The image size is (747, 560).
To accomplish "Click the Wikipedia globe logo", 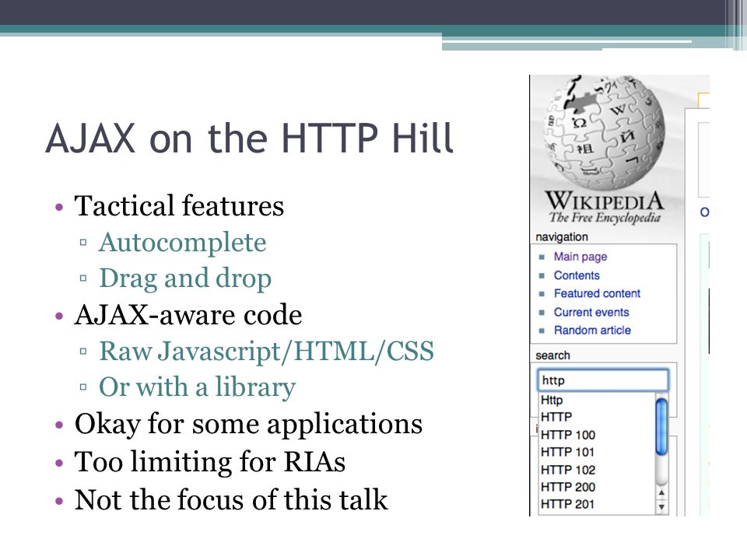I will click(x=604, y=132).
